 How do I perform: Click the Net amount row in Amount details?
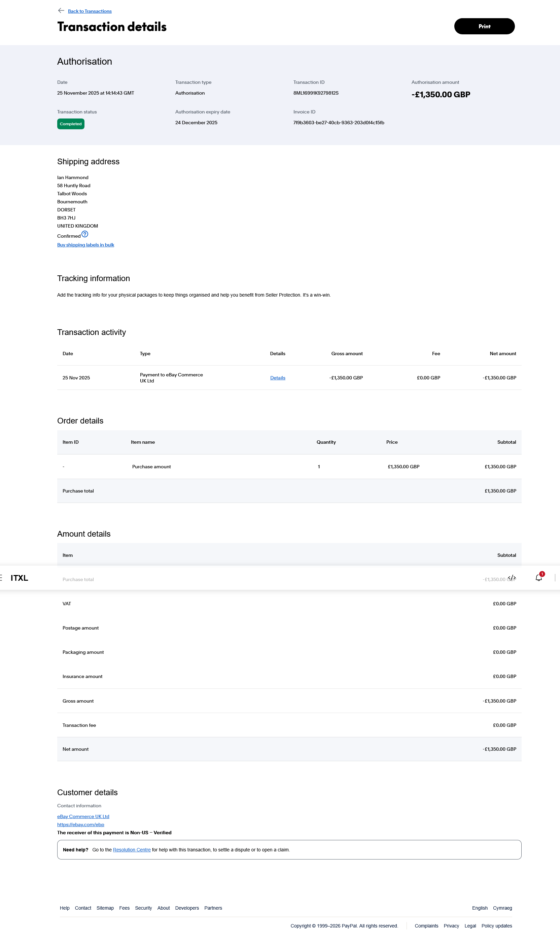click(289, 749)
